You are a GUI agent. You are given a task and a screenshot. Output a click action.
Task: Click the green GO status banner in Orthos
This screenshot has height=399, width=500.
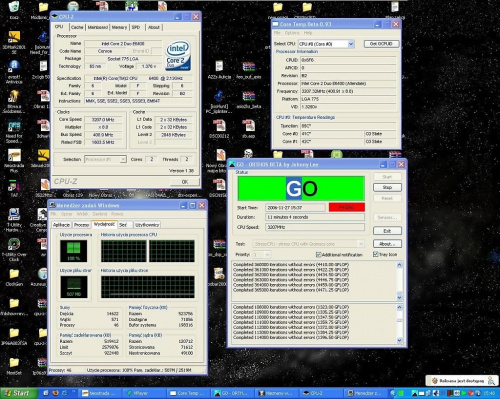(x=301, y=188)
